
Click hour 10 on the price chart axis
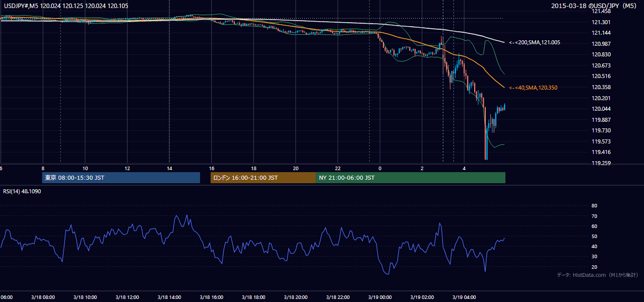(x=85, y=169)
